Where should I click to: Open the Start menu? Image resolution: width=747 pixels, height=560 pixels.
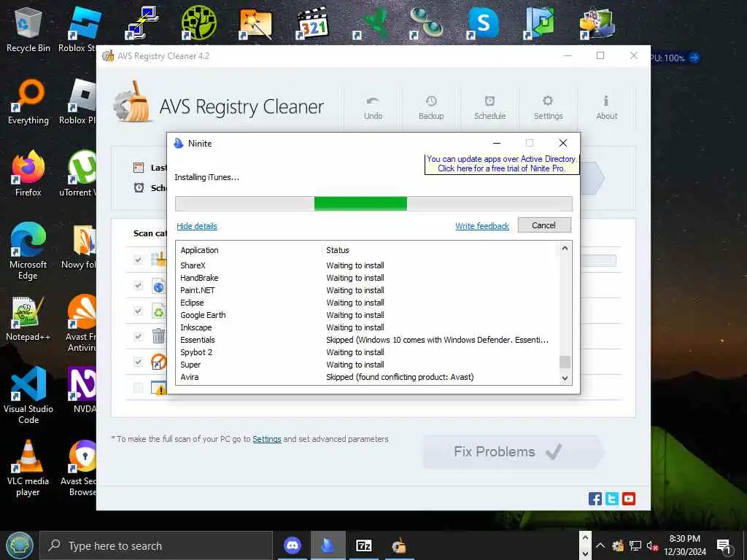coord(20,545)
